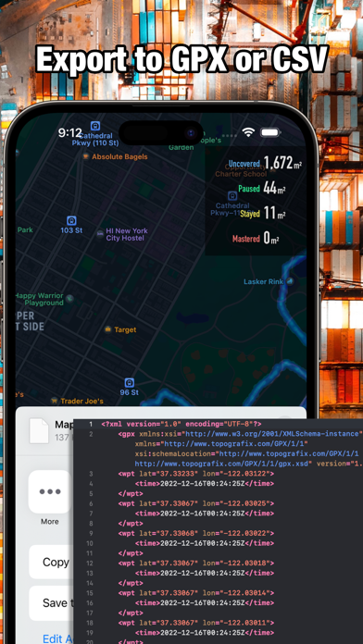The image size is (363, 644).
Task: Tap the 9:12 clock in status bar
Action: (70, 132)
